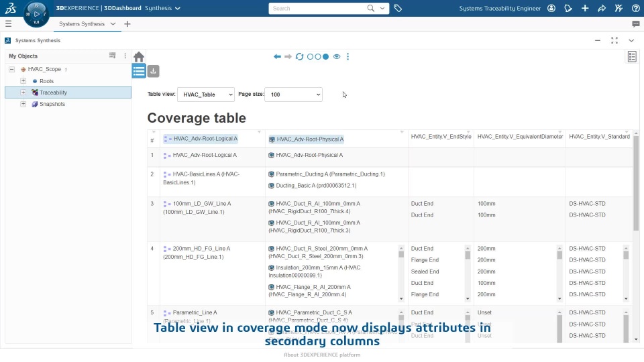Screen dimensions: 644x362
Task: Open the search options chevron
Action: tap(382, 8)
